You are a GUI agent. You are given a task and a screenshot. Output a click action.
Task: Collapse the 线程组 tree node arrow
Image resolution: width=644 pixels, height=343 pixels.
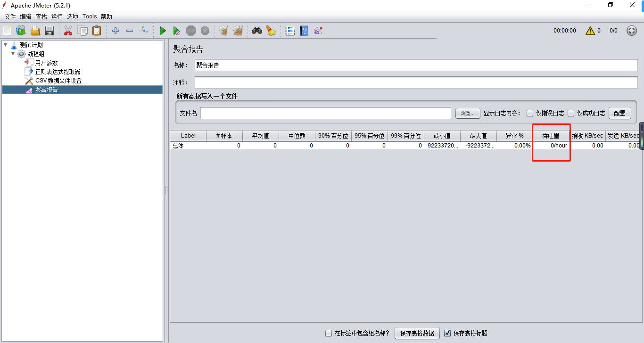click(13, 54)
